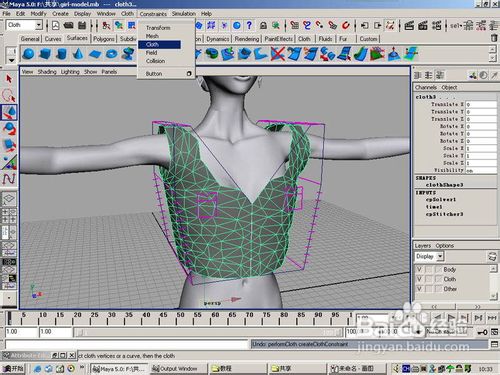
Task: Open the Shading panel menu
Action: pyautogui.click(x=47, y=72)
